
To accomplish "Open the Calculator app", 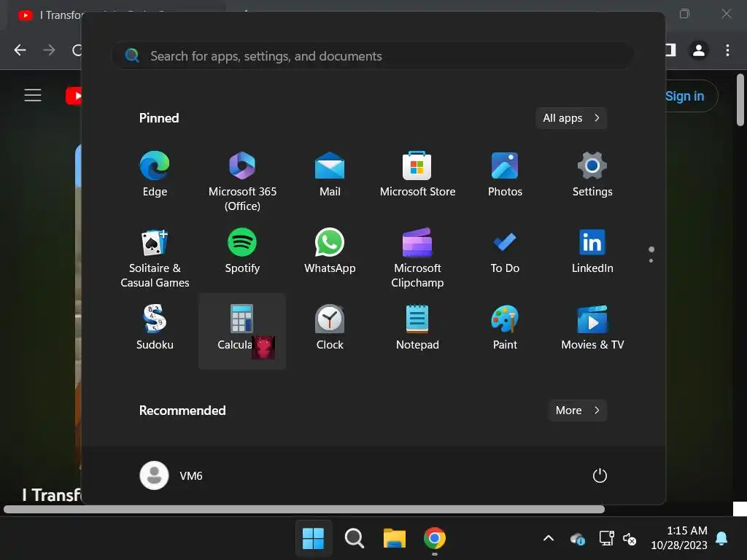I will [242, 331].
